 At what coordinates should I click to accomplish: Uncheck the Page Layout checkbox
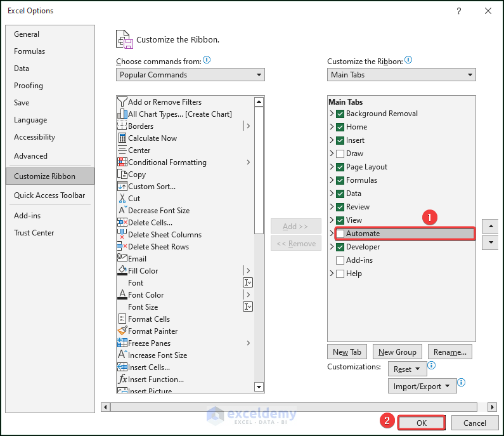tap(340, 167)
